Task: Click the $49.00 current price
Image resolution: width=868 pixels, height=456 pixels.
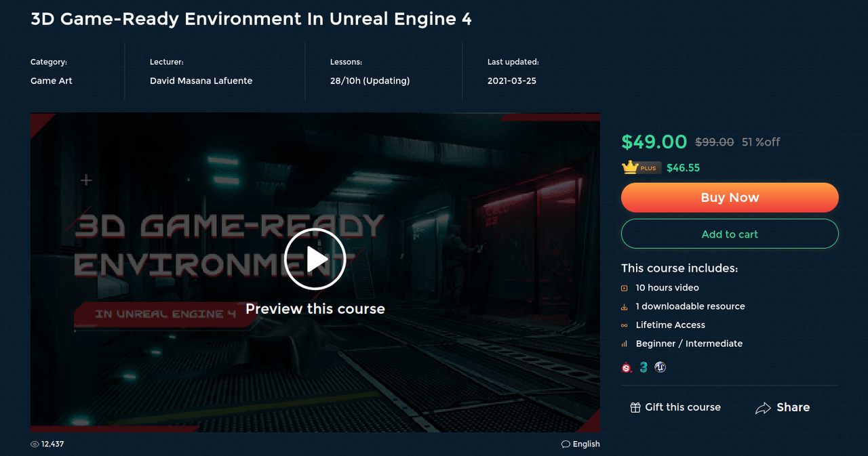Action: tap(654, 142)
